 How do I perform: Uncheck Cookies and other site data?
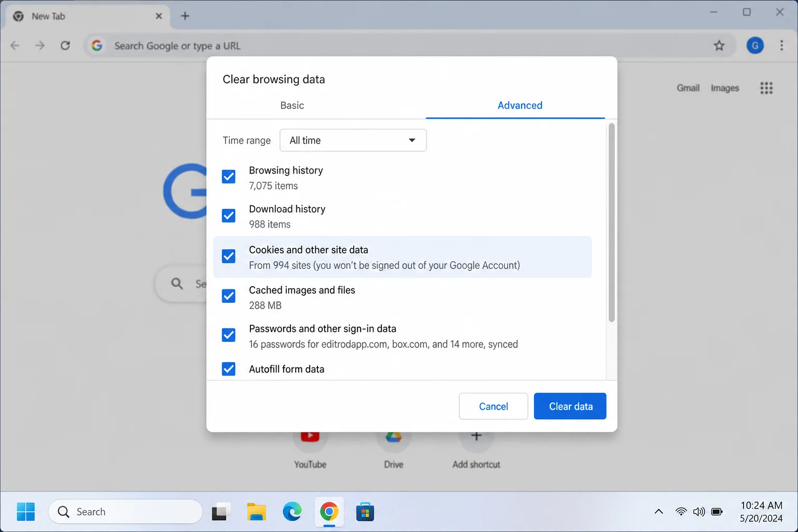pos(229,256)
